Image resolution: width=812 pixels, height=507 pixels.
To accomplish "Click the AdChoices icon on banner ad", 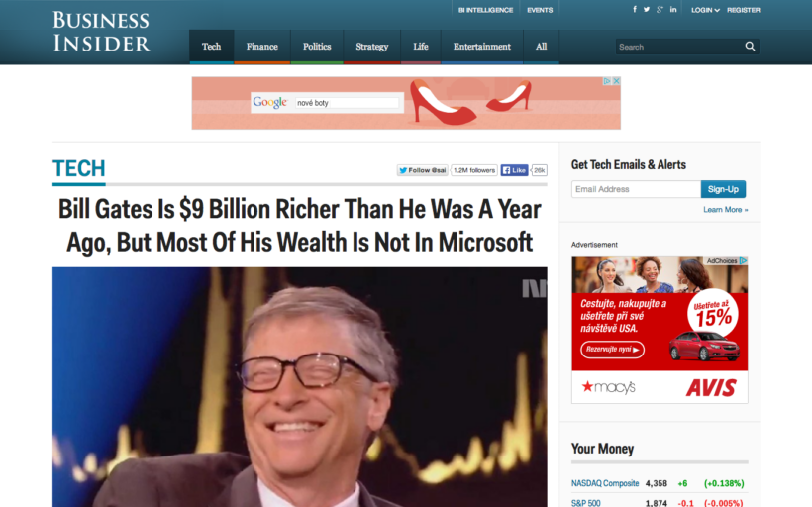I will click(x=607, y=81).
